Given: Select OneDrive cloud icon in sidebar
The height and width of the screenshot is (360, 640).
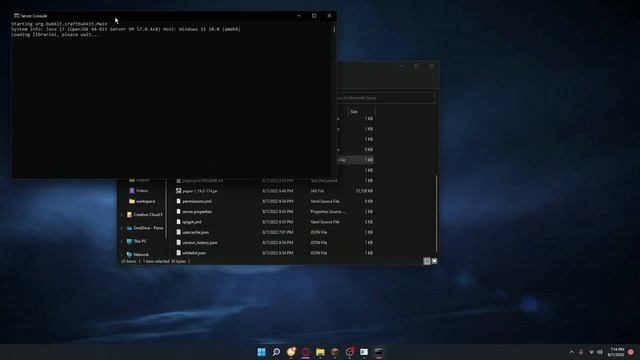Looking at the screenshot, I should (x=129, y=228).
